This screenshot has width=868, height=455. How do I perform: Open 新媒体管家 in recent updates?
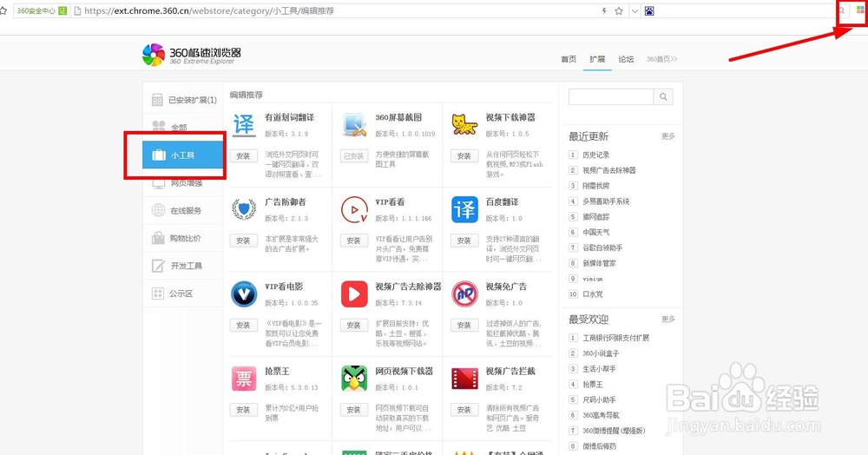[x=599, y=263]
